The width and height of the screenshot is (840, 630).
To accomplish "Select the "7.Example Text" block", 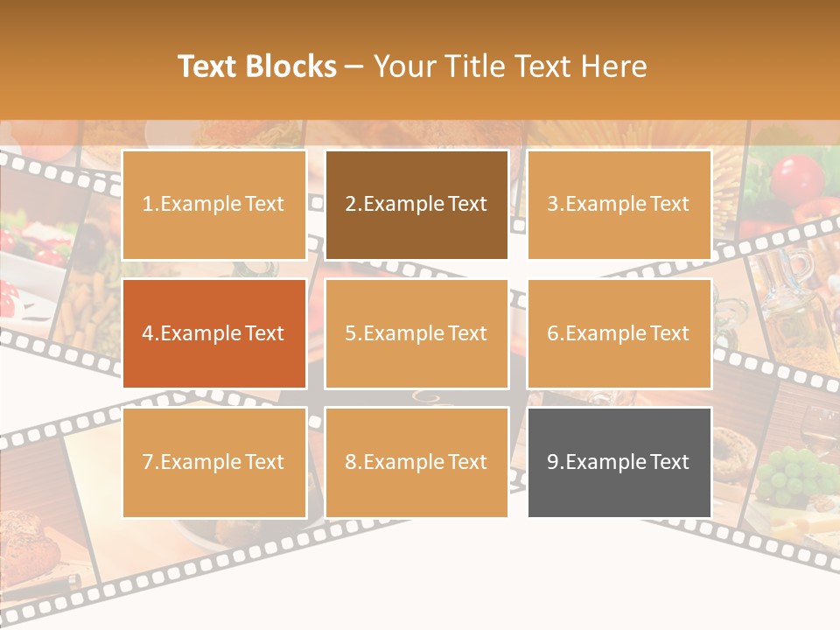I will pyautogui.click(x=213, y=462).
